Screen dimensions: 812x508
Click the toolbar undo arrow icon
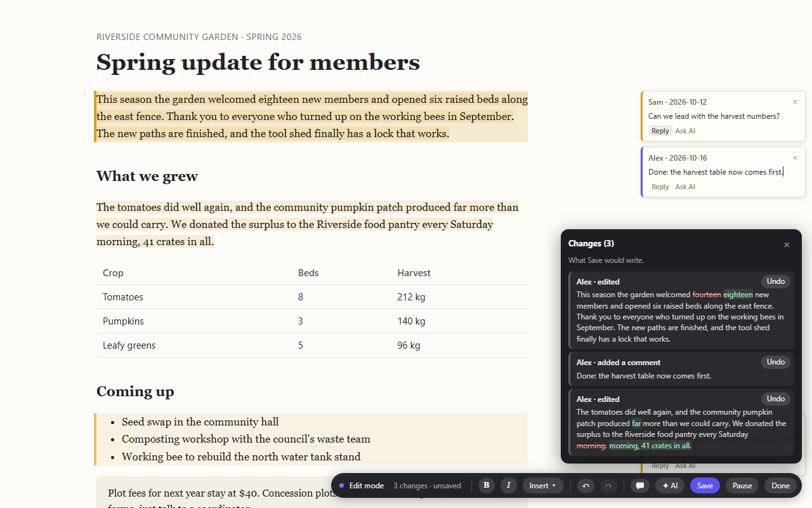click(x=586, y=486)
